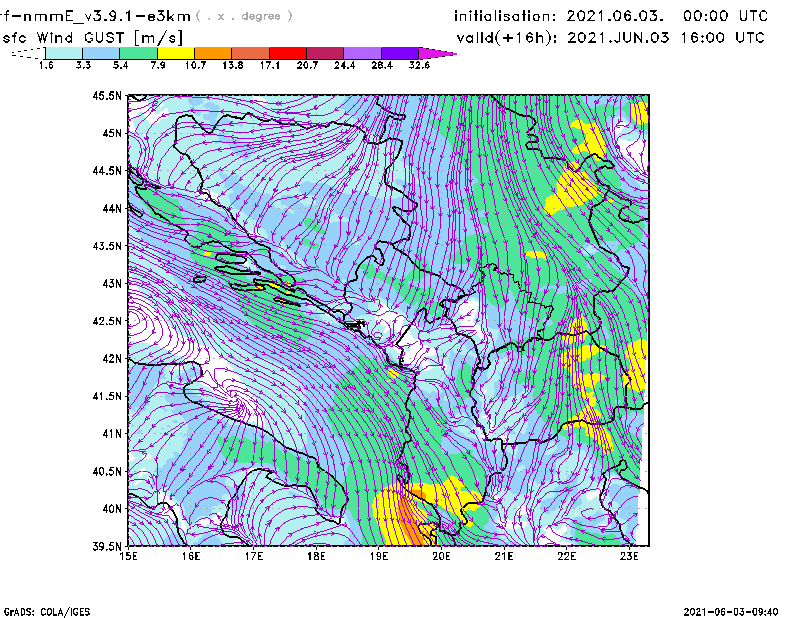Click the 40N latitude label

tap(112, 509)
